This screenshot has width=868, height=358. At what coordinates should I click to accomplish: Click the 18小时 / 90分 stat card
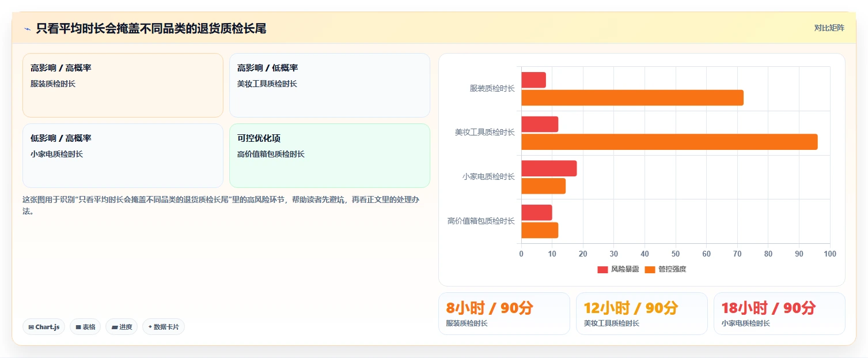point(779,314)
